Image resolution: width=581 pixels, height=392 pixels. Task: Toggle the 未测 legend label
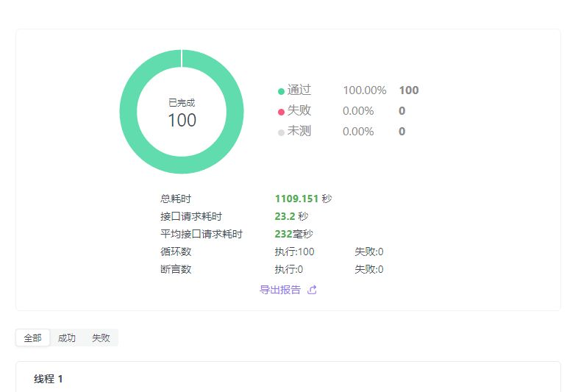click(x=299, y=132)
